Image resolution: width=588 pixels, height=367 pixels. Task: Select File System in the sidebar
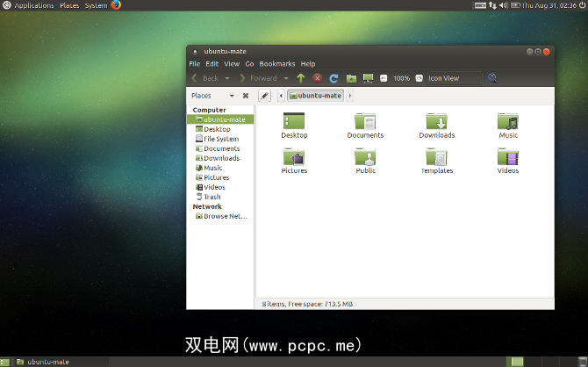point(220,139)
